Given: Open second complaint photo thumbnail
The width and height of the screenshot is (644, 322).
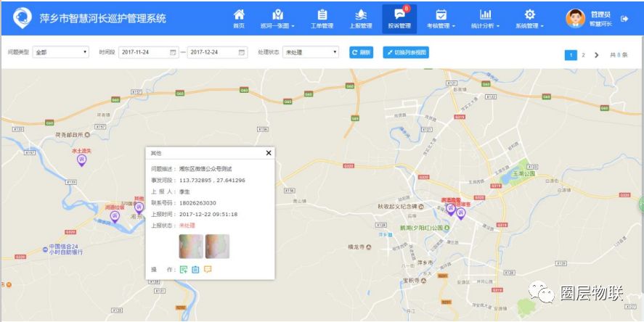Looking at the screenshot, I should tap(217, 246).
